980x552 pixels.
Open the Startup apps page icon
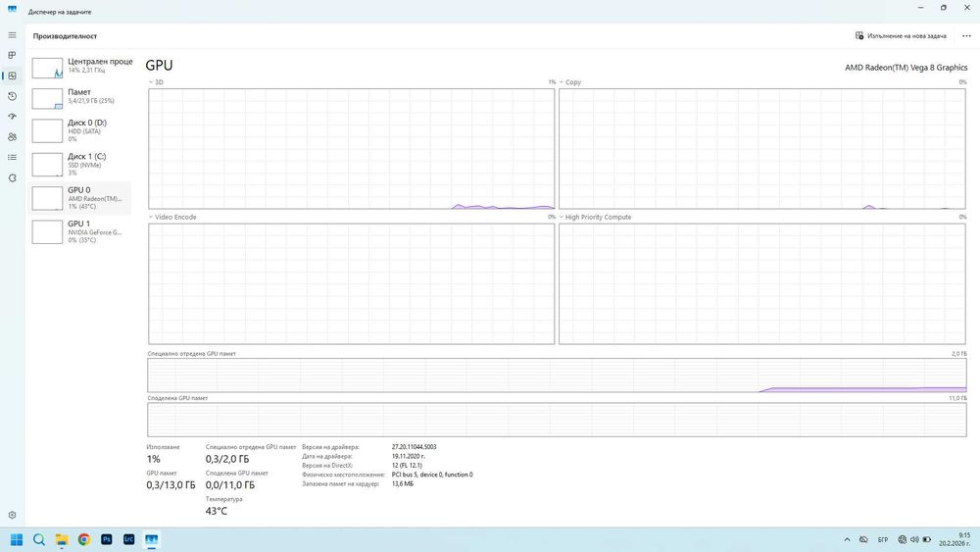pos(12,117)
